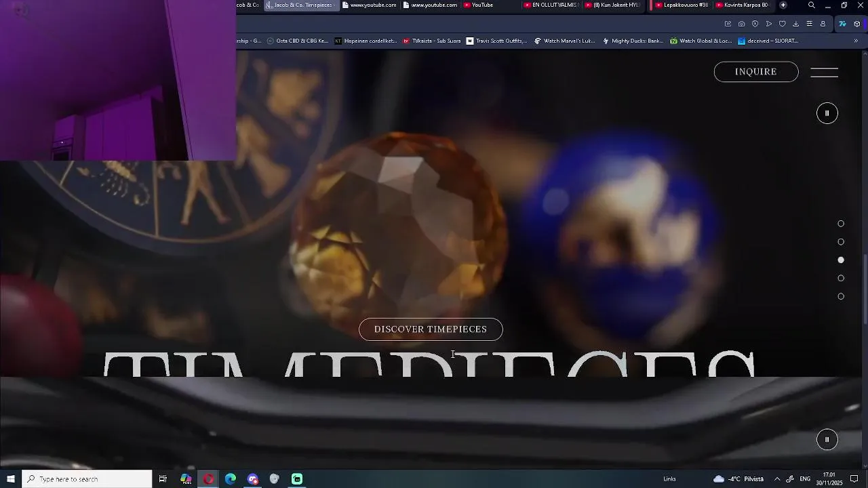868x488 pixels.
Task: Pause the bottom background video
Action: [827, 439]
